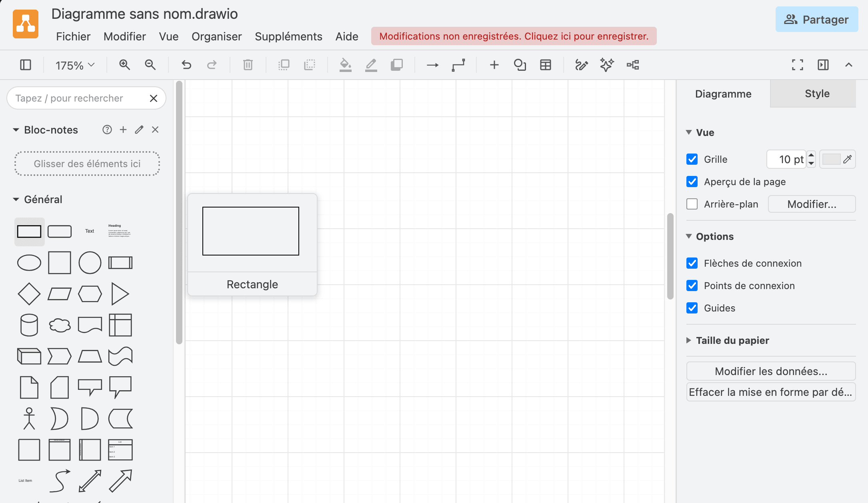Open the insert table icon
Viewport: 868px width, 503px height.
(545, 65)
